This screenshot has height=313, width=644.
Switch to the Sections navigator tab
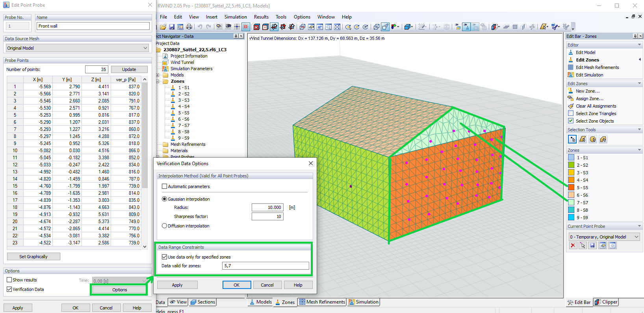[202, 302]
